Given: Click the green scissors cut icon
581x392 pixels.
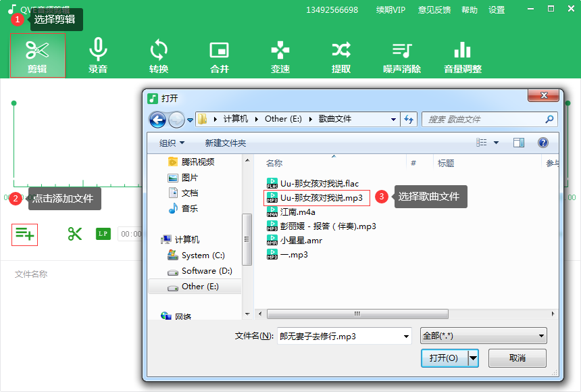Looking at the screenshot, I should (75, 234).
